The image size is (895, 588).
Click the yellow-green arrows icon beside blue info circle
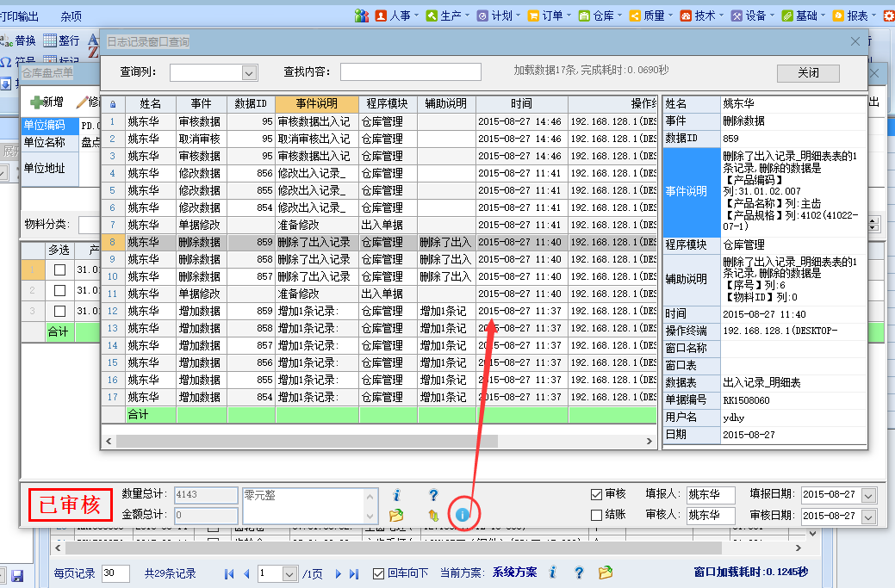coord(433,516)
